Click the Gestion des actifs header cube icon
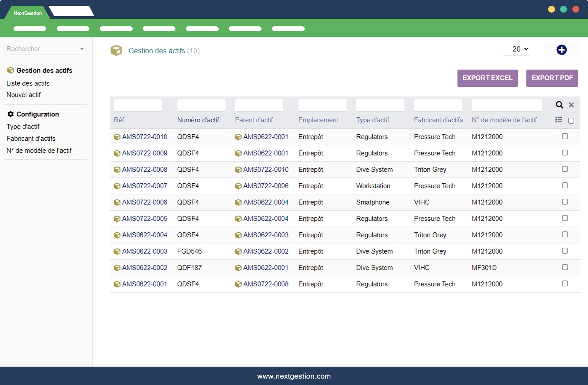The width and height of the screenshot is (588, 385). point(116,51)
